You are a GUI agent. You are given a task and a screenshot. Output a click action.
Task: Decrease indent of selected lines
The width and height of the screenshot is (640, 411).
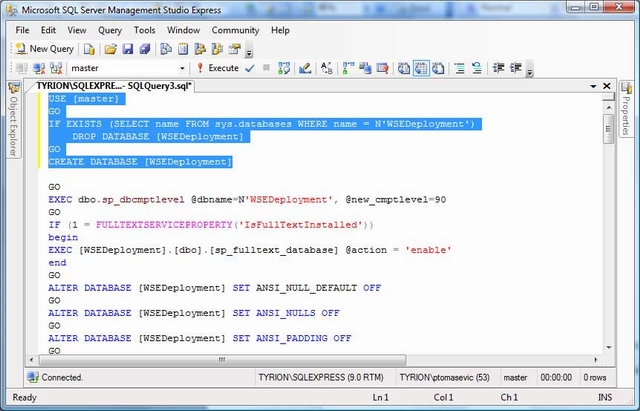click(498, 68)
